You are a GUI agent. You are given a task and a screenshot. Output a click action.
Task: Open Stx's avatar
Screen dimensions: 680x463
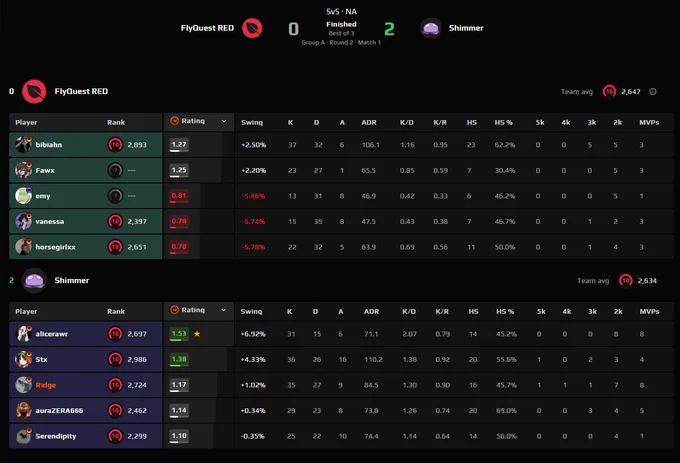[23, 359]
